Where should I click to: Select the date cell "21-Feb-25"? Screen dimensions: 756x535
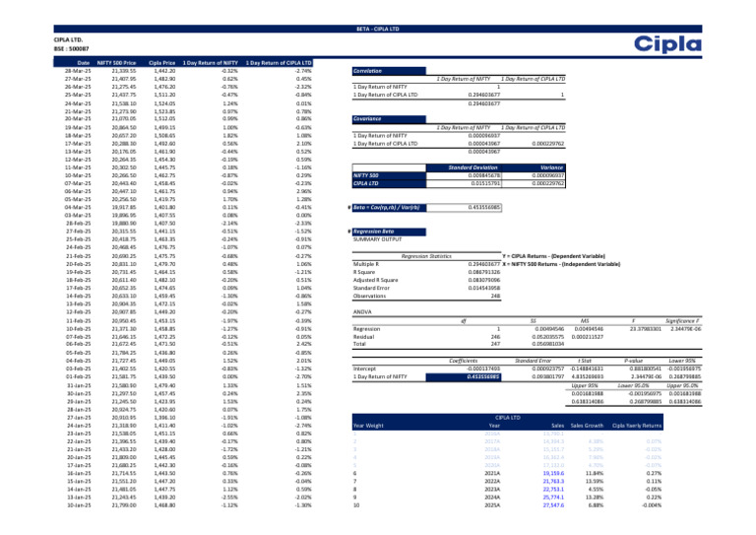click(x=78, y=256)
